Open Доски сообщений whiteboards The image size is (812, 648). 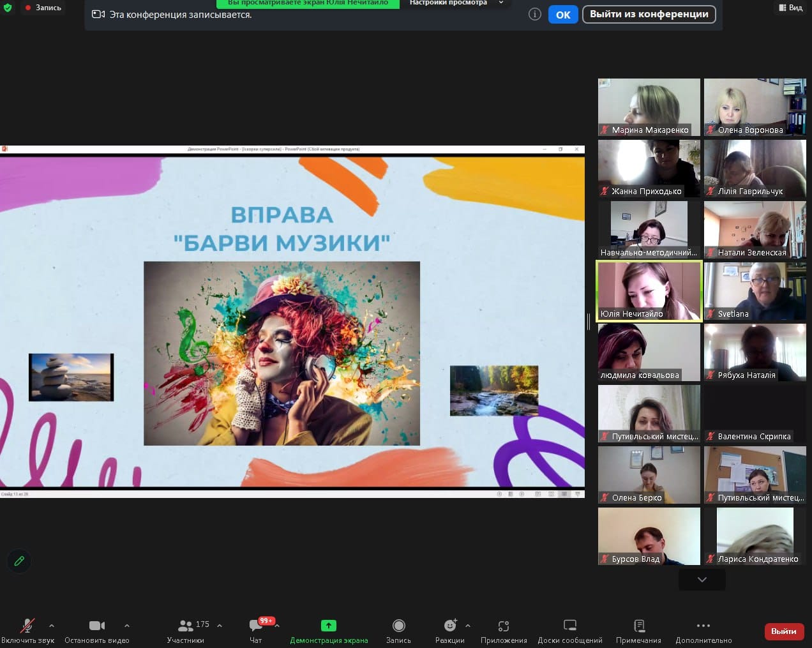569,626
